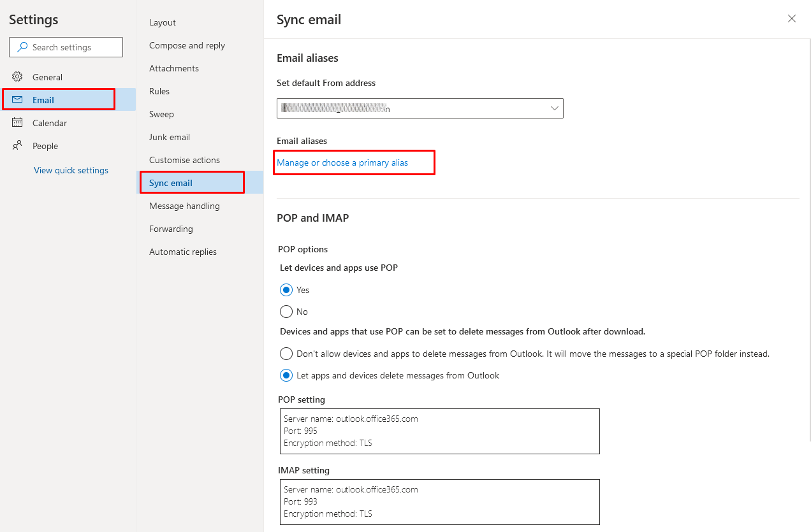Open the Forwarding settings page
Image resolution: width=811 pixels, height=532 pixels.
171,229
